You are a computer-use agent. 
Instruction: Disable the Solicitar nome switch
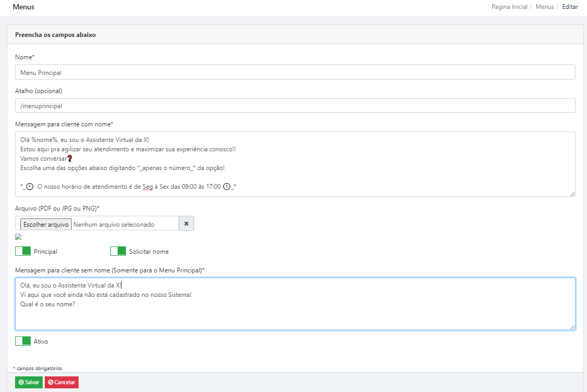[x=118, y=251]
